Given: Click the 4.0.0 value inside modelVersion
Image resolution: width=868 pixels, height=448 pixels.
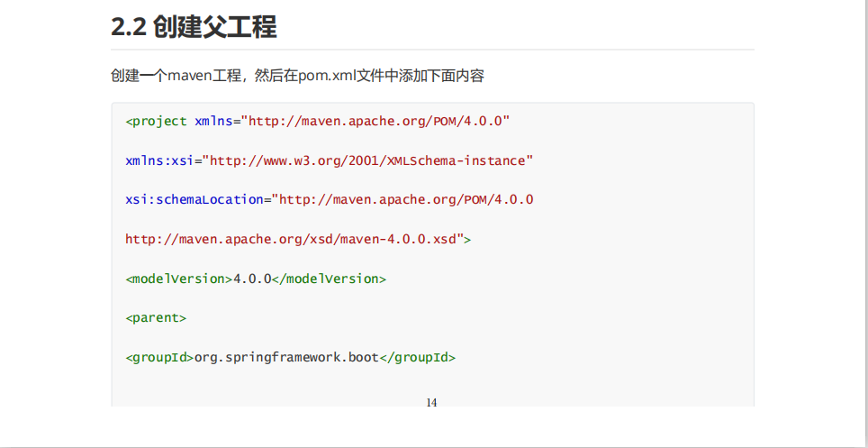Looking at the screenshot, I should (252, 279).
